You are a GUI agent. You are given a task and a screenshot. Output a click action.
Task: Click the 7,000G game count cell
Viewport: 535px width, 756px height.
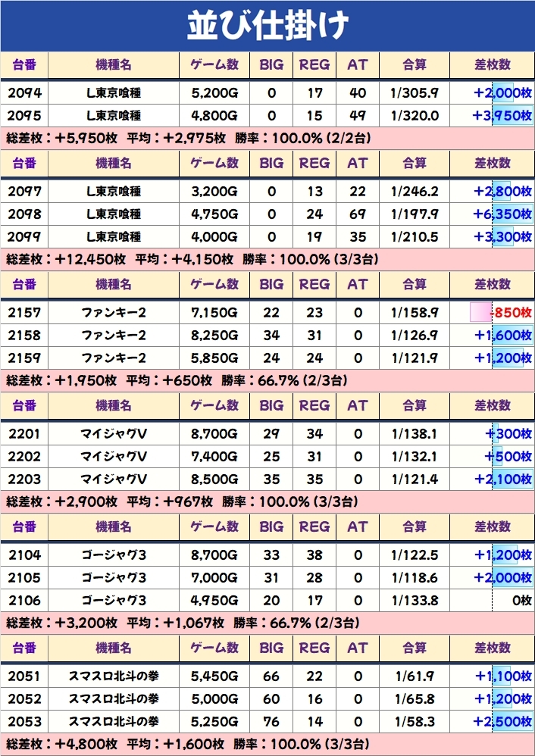(x=214, y=578)
